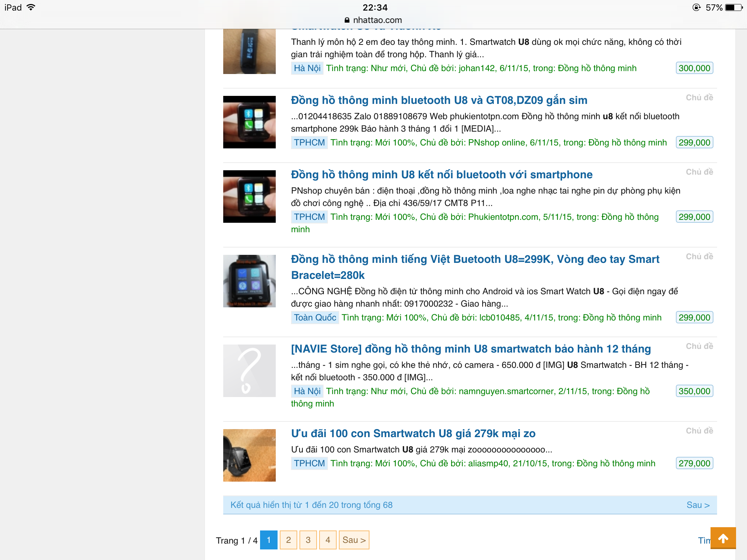
Task: Open 'tiếng Việt Buetooth U8=299K' listing title
Action: [x=475, y=267]
